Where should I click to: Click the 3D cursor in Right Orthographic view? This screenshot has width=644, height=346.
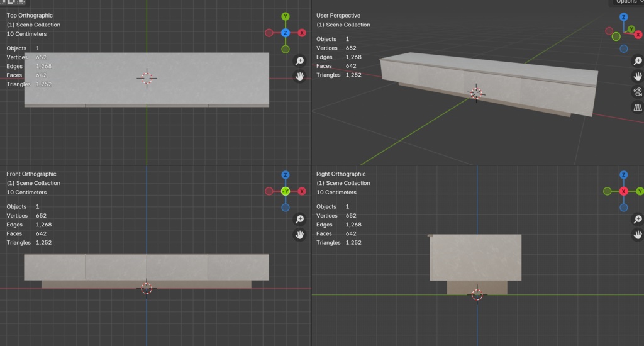[477, 294]
